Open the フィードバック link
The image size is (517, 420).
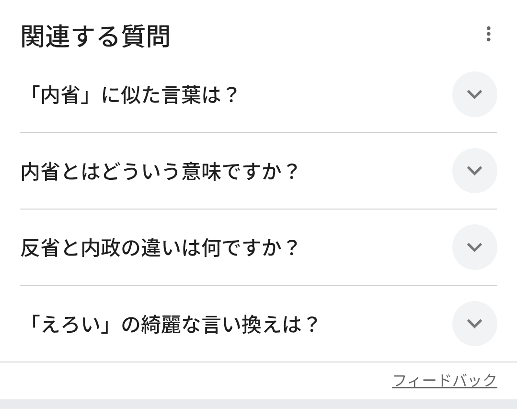(x=444, y=381)
